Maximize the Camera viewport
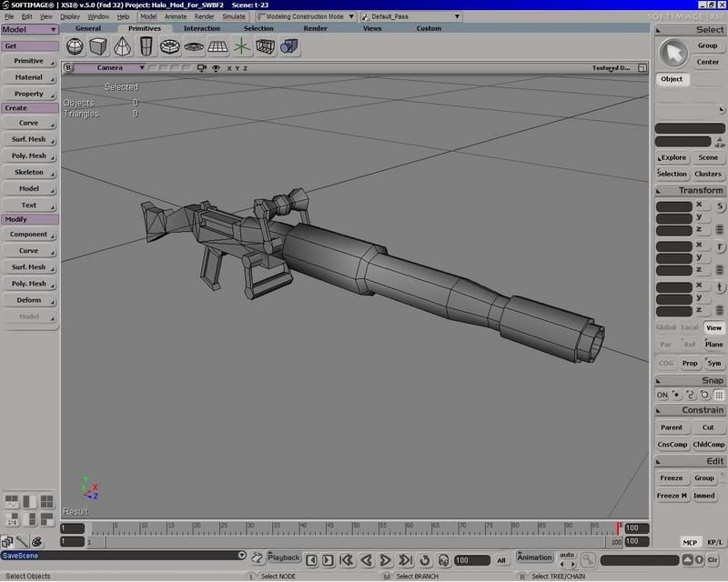The height and width of the screenshot is (582, 728). 642,68
